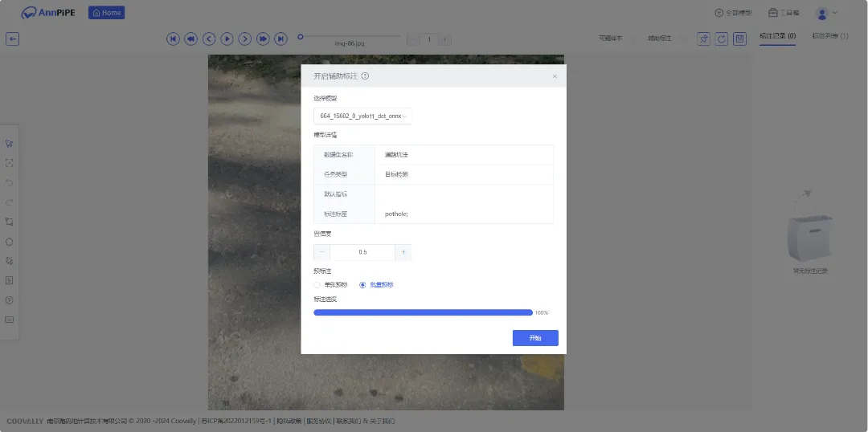Click the play button

(x=227, y=39)
